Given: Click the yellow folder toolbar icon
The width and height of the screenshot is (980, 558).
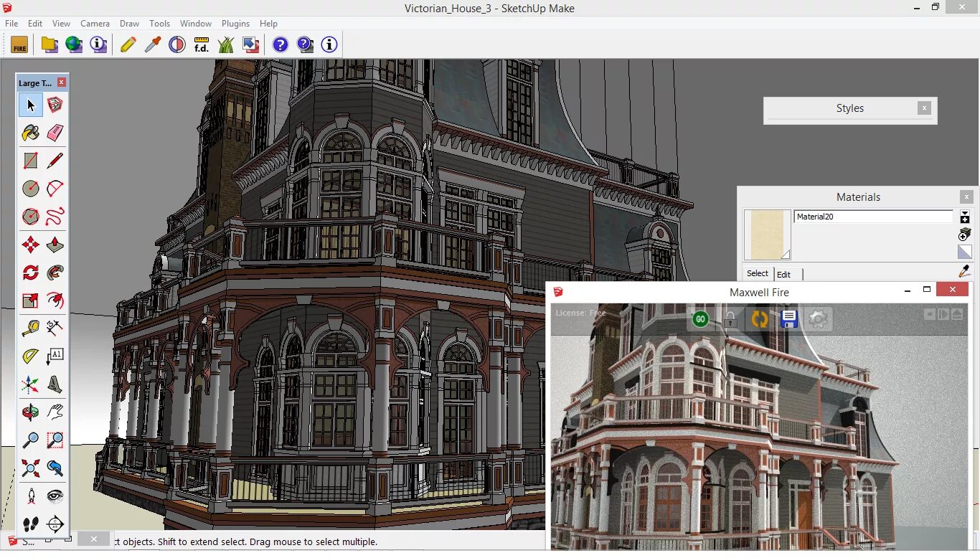Looking at the screenshot, I should pyautogui.click(x=49, y=44).
